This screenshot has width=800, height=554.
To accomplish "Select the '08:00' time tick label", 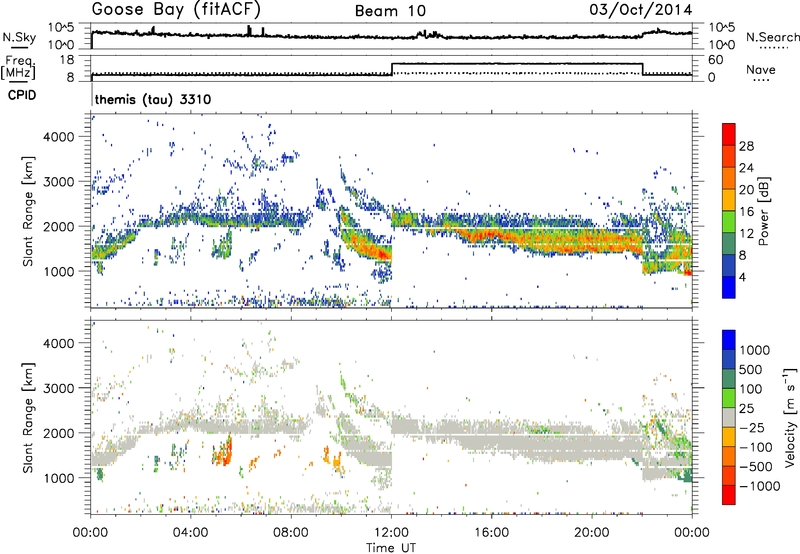I will [291, 532].
